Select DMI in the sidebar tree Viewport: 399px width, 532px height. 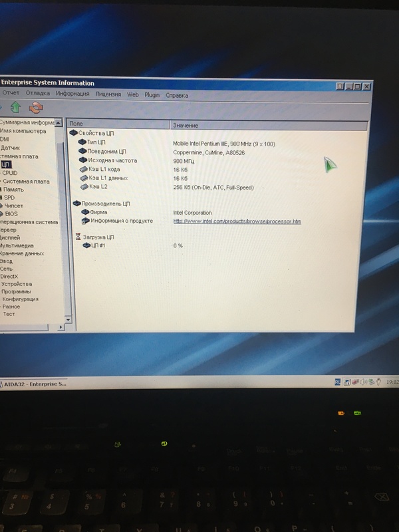point(5,139)
